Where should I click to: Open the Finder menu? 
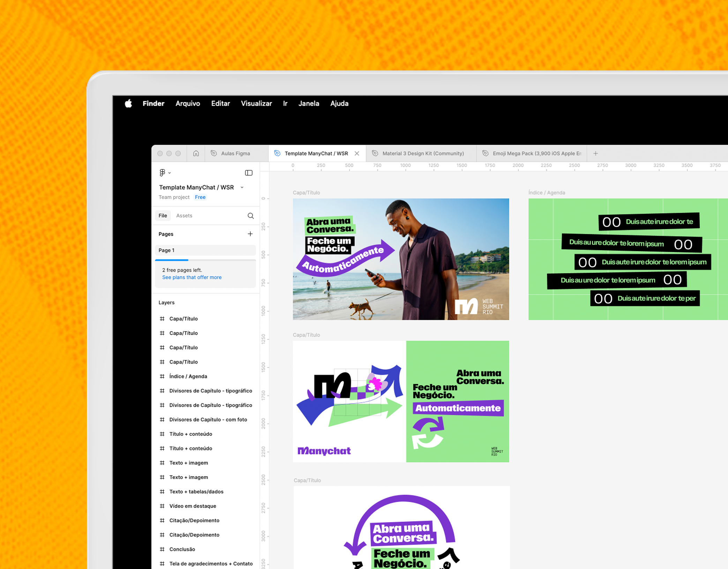(x=153, y=104)
